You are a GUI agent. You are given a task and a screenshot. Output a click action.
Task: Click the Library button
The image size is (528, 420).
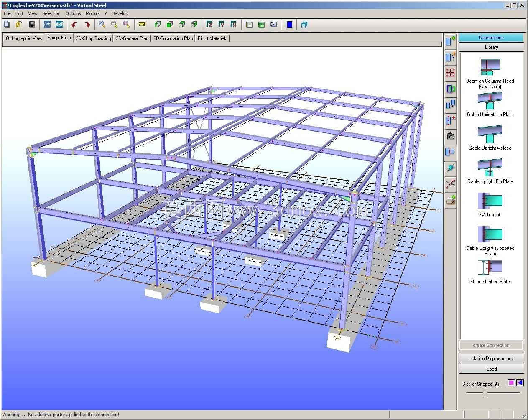pos(491,47)
